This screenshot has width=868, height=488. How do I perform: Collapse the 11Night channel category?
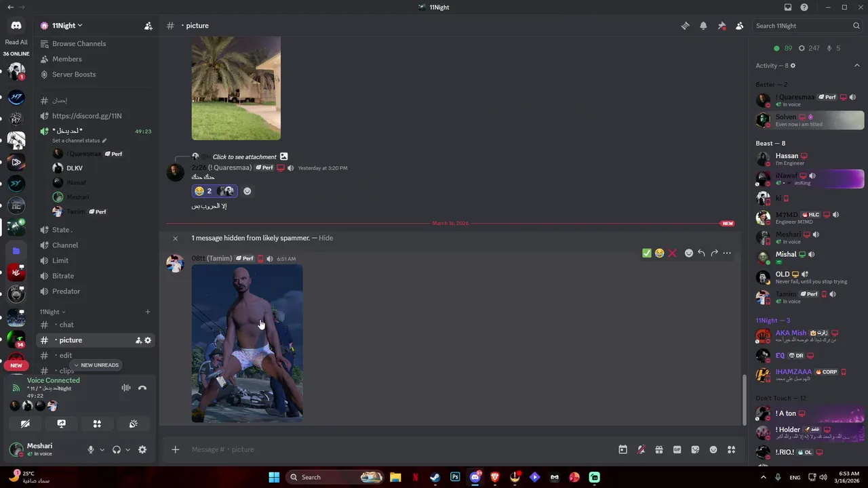click(x=52, y=312)
